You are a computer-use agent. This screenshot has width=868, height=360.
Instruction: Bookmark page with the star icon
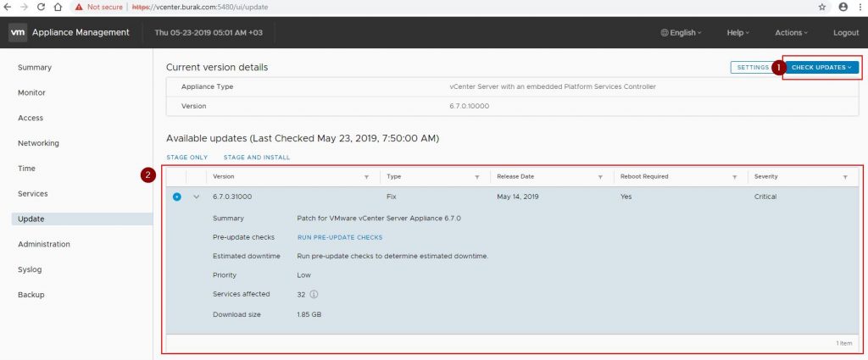tap(822, 7)
